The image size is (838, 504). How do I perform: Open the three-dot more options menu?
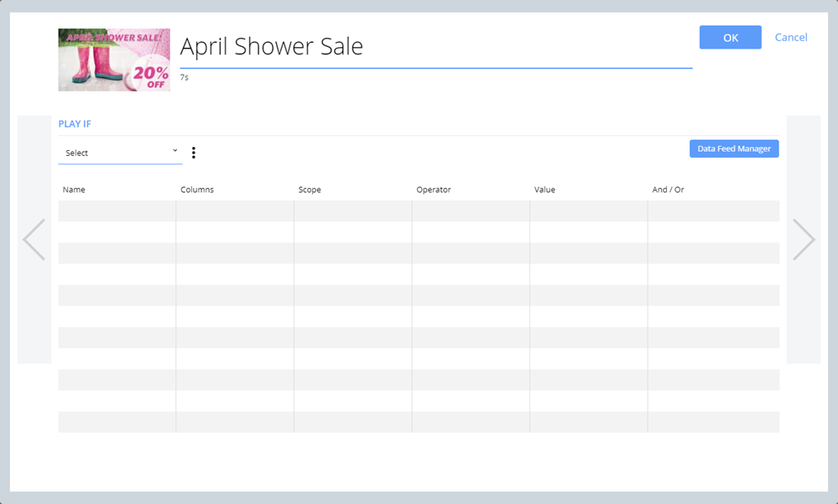point(194,153)
